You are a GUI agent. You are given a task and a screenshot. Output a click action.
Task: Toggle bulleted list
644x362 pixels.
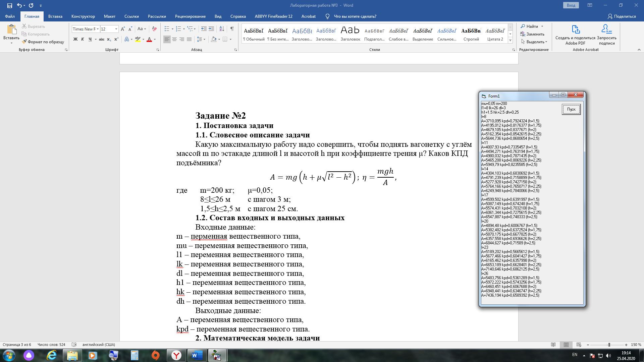pyautogui.click(x=167, y=29)
